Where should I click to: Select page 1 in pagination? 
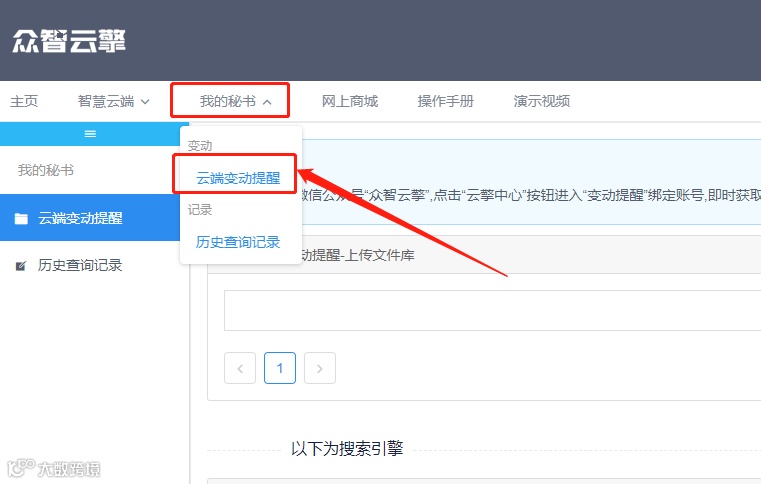point(280,368)
